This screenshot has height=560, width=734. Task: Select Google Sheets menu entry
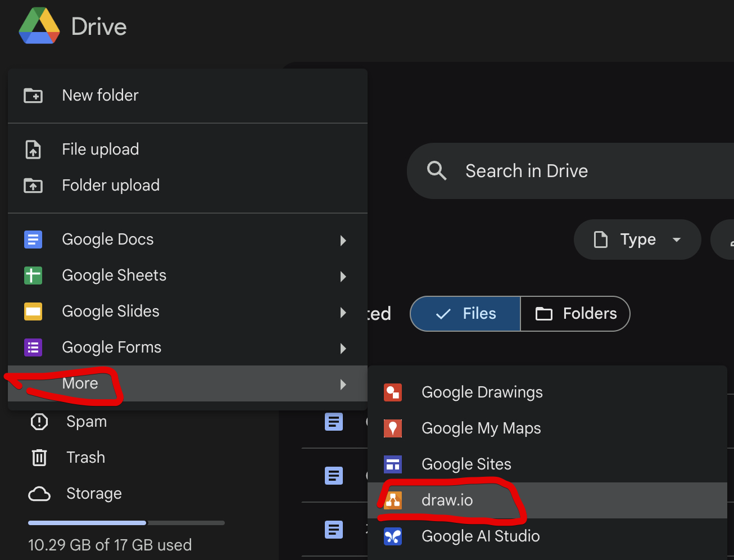188,276
